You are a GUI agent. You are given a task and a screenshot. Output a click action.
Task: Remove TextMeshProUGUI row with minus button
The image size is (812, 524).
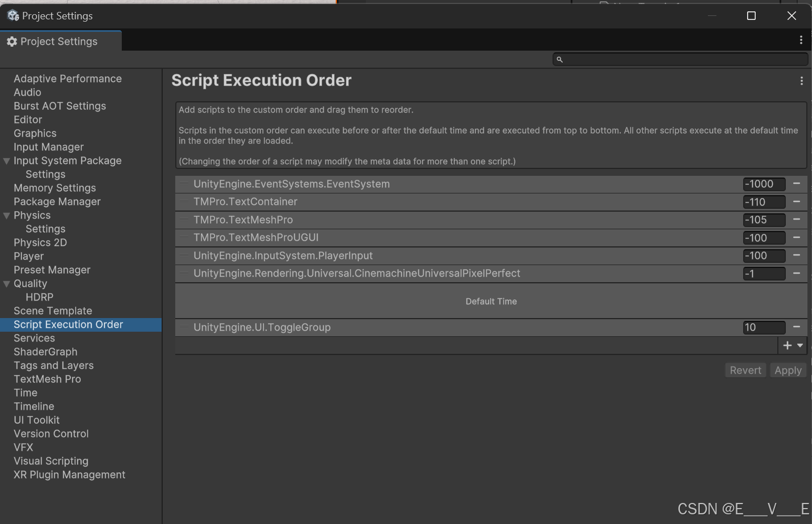click(x=797, y=237)
